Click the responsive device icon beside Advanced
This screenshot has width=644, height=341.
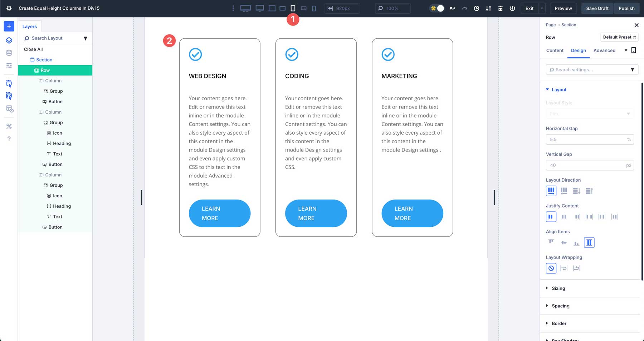coord(634,50)
